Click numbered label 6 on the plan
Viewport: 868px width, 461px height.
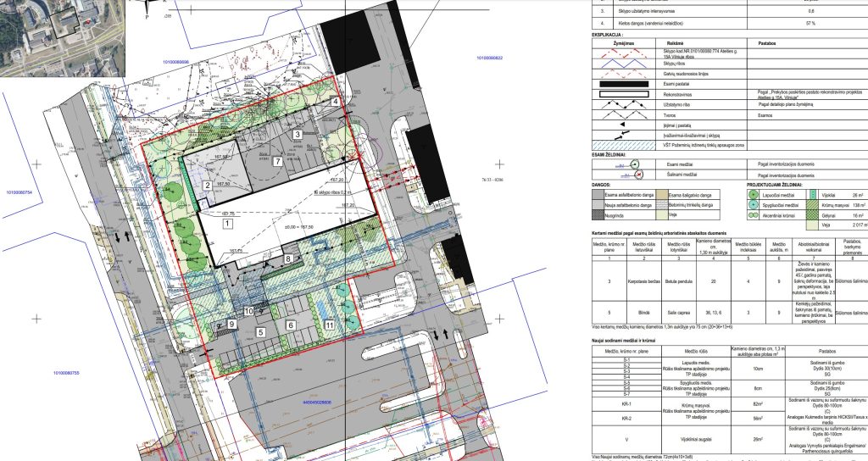tap(292, 325)
